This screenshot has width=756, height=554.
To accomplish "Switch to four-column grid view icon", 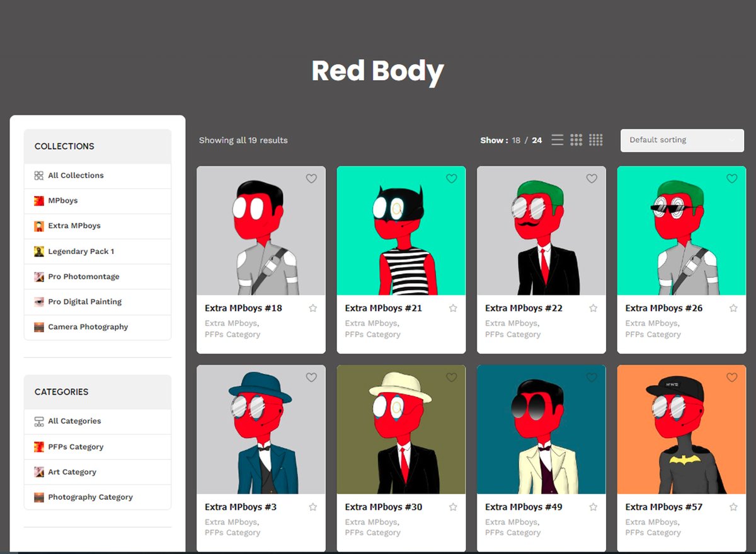I will click(596, 140).
